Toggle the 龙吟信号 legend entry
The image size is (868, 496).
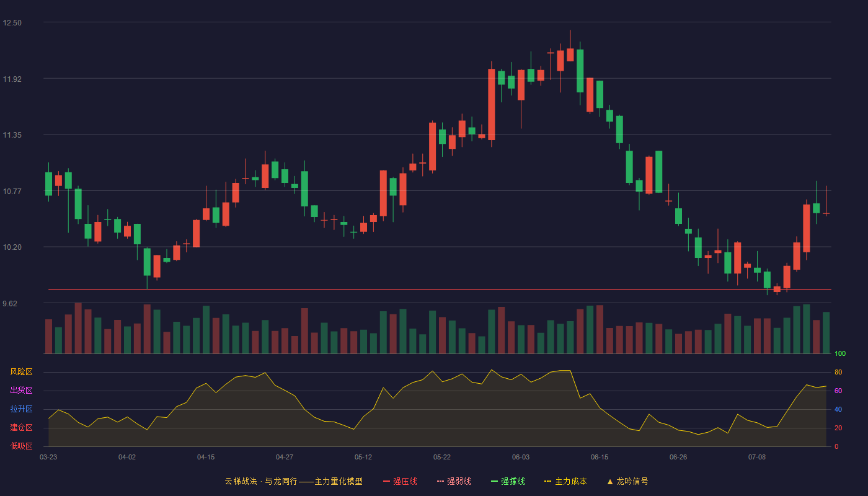click(x=627, y=481)
